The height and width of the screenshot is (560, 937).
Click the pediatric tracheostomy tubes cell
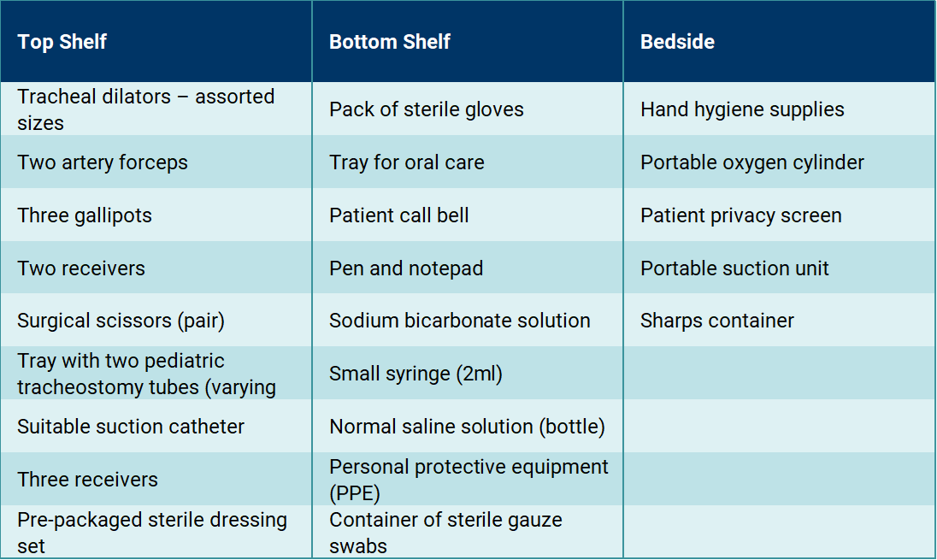point(156,374)
